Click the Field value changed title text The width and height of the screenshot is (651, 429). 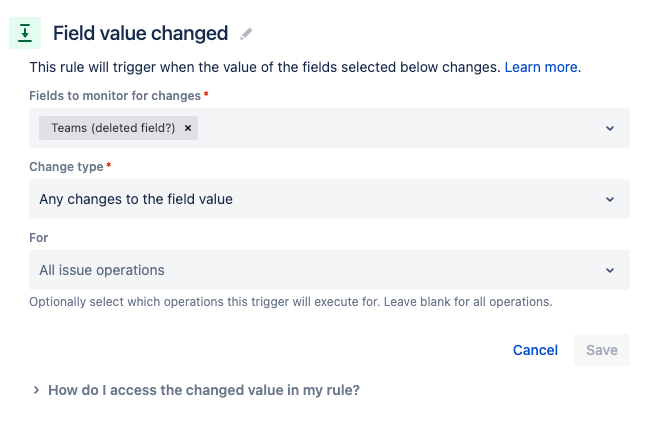tap(140, 34)
